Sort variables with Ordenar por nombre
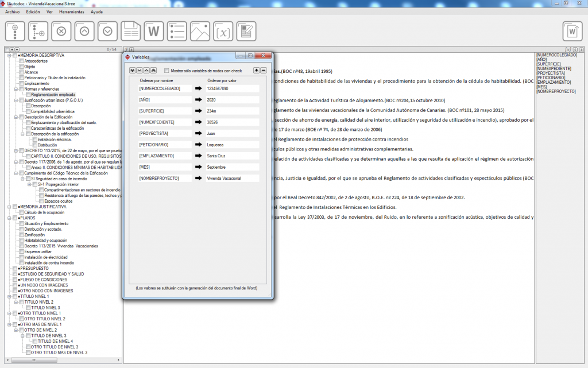The height and width of the screenshot is (368, 588). pos(156,80)
